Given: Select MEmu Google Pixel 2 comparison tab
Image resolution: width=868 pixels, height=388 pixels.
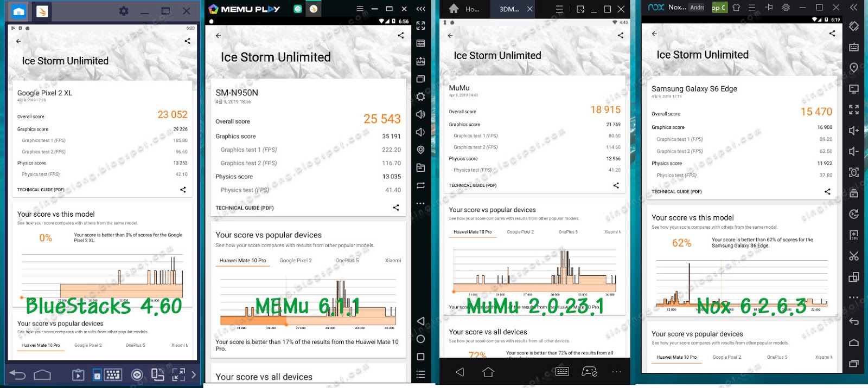Looking at the screenshot, I should (296, 261).
